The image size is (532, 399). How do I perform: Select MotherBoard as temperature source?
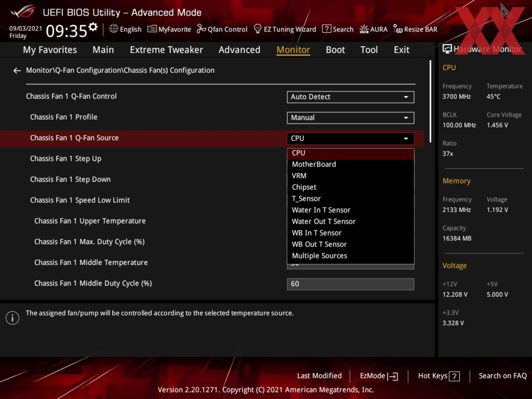pos(350,165)
